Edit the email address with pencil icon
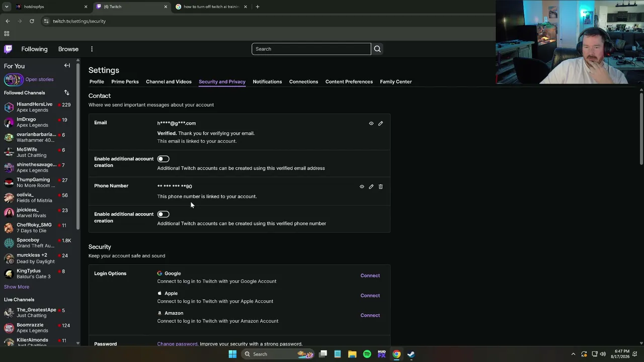The width and height of the screenshot is (644, 362). [380, 123]
